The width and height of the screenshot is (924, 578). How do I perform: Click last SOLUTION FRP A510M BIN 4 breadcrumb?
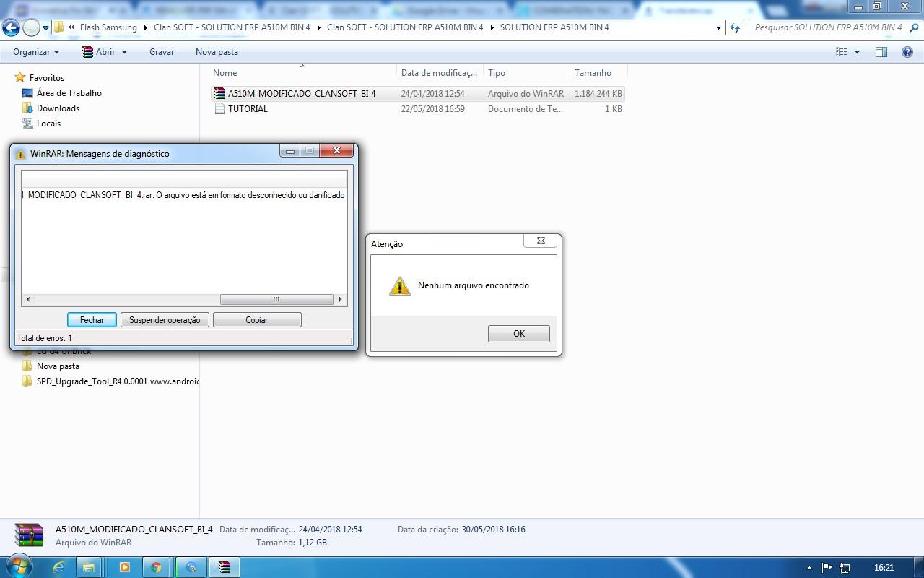click(554, 27)
